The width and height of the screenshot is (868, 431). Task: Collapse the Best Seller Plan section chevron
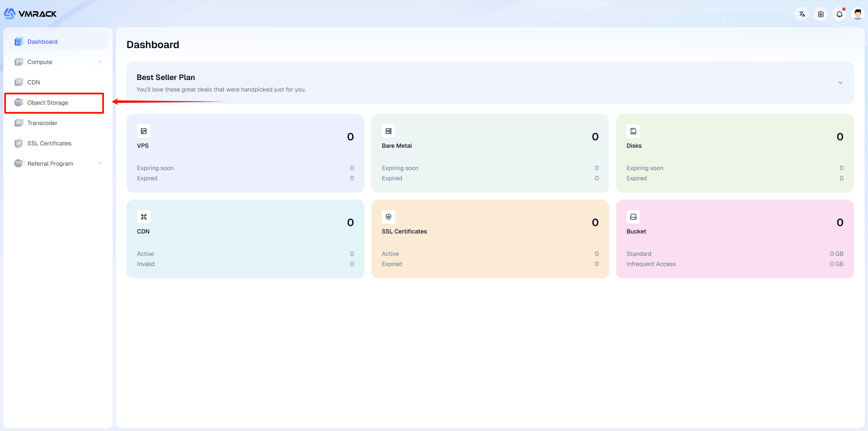[841, 83]
